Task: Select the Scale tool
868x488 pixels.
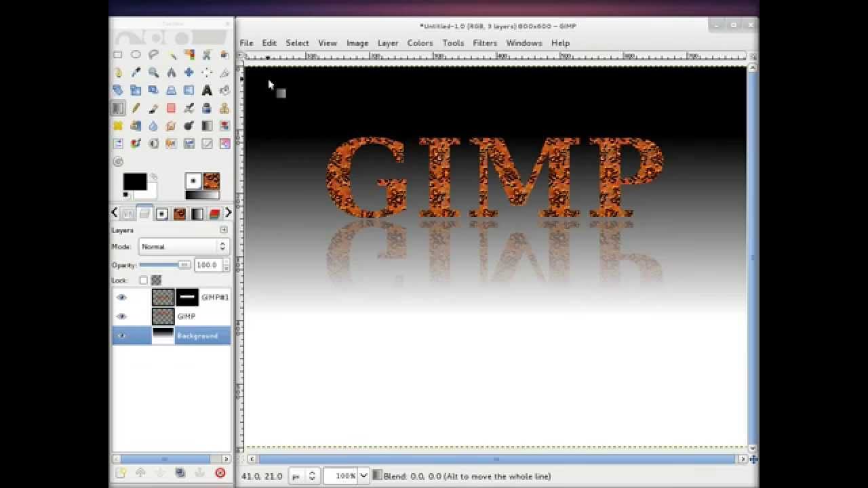Action: 136,90
